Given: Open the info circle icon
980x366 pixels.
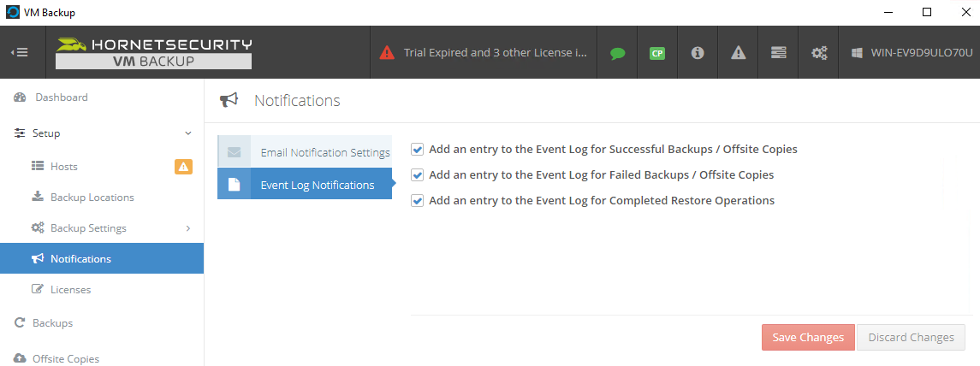Looking at the screenshot, I should point(698,53).
